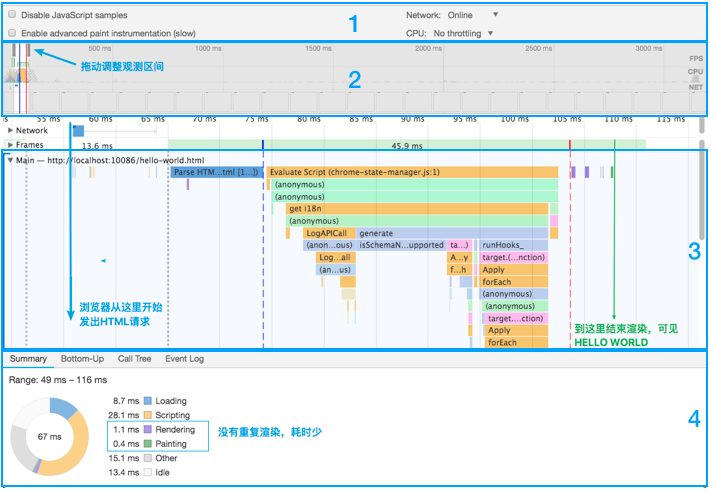This screenshot has width=711, height=493.
Task: Select the generate flame bar
Action: tap(452, 234)
